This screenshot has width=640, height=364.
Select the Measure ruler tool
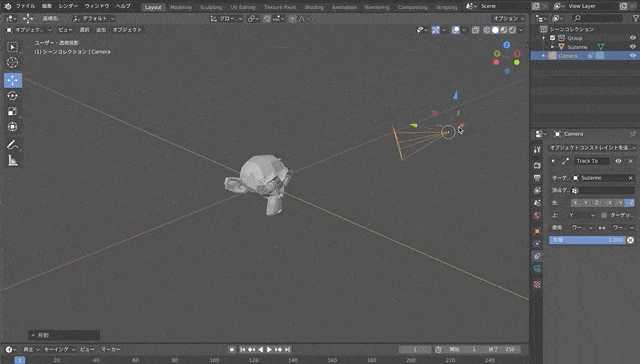[13, 160]
